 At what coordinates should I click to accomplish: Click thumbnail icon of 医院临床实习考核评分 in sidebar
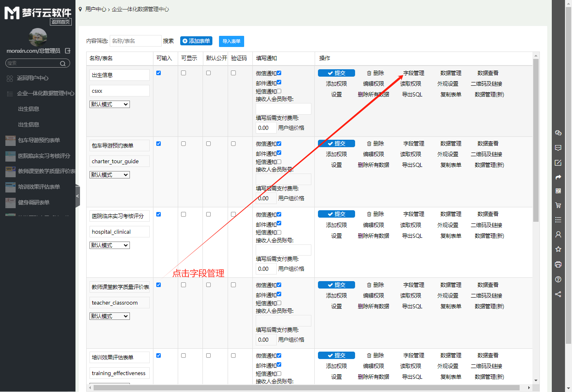coord(10,156)
